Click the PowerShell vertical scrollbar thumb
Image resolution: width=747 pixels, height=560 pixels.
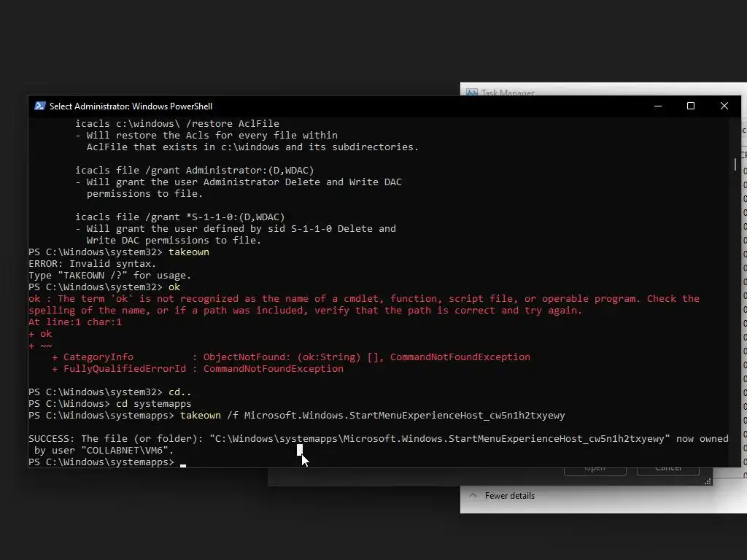click(x=735, y=164)
